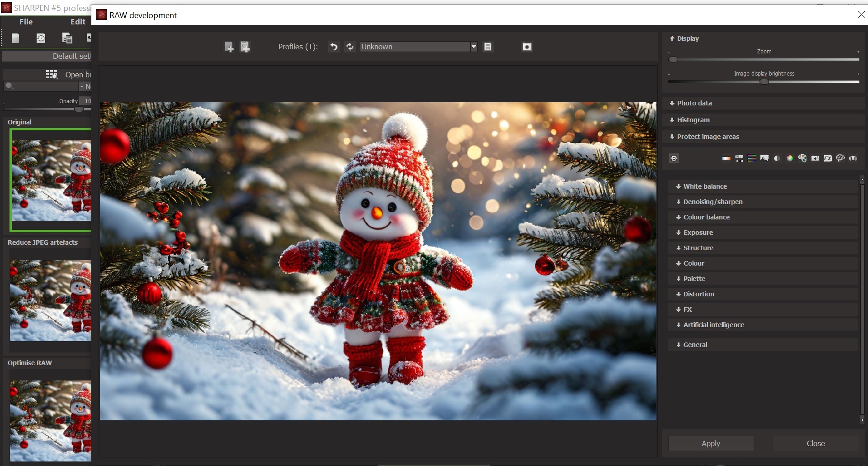Click the FX category icon
The image size is (868, 466).
pyautogui.click(x=828, y=158)
